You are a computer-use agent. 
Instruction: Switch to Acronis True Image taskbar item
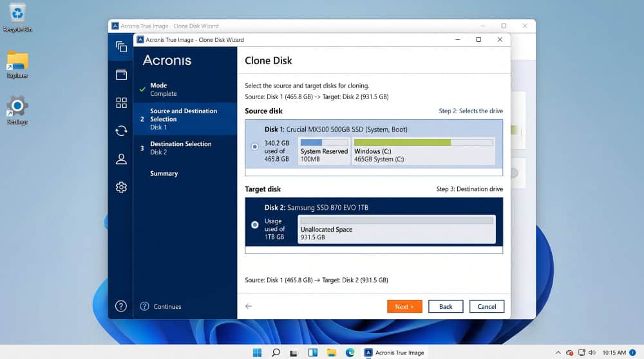point(394,353)
